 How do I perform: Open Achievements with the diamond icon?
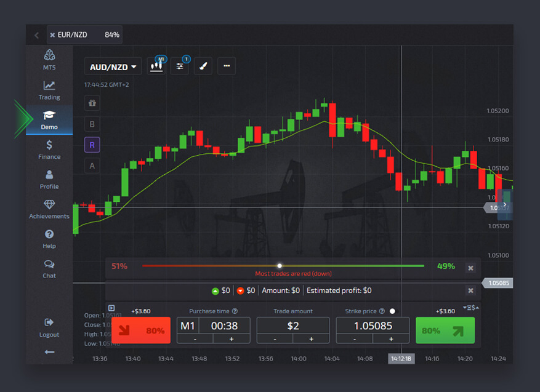pyautogui.click(x=49, y=209)
